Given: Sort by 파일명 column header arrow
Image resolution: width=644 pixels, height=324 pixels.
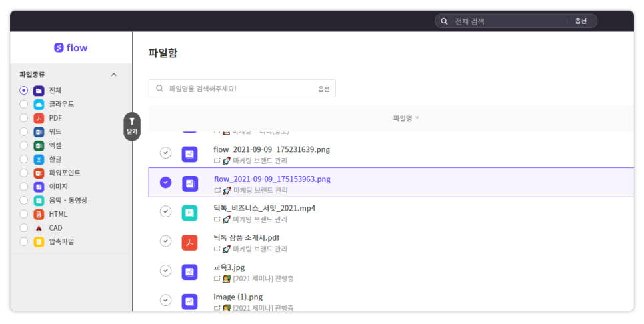Looking at the screenshot, I should (x=417, y=119).
